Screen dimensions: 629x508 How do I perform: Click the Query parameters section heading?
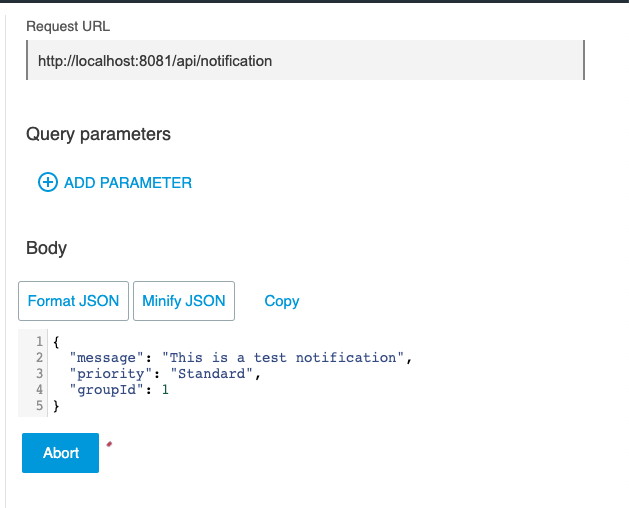pyautogui.click(x=98, y=134)
